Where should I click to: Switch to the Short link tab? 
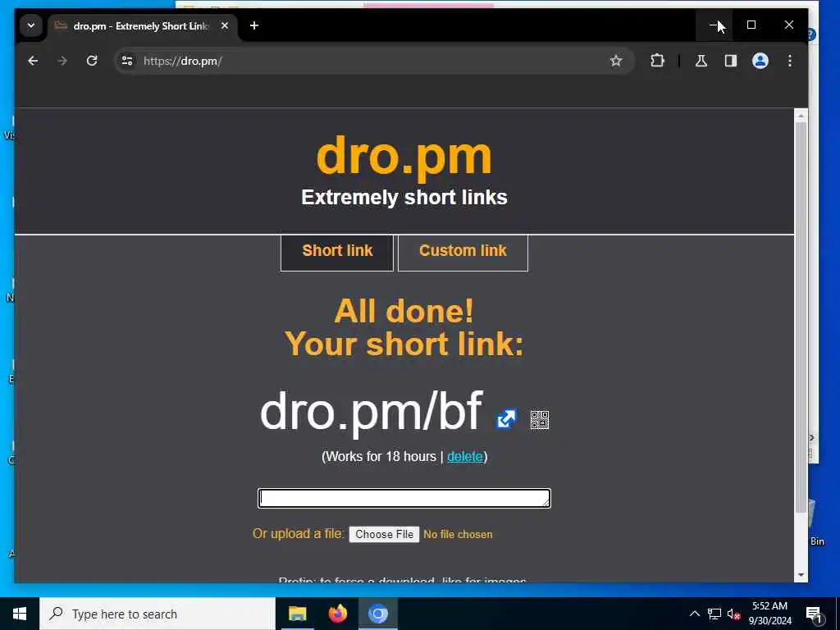[x=337, y=251]
